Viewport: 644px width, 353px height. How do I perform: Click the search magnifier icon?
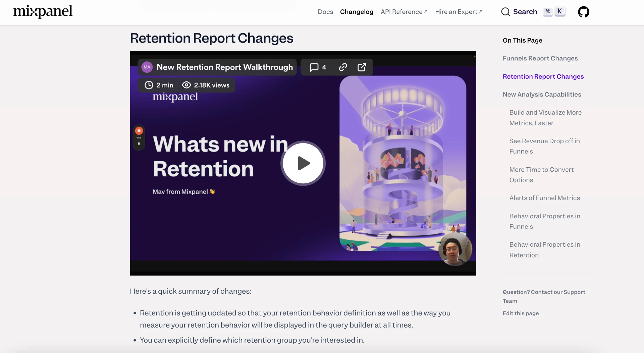click(x=506, y=11)
